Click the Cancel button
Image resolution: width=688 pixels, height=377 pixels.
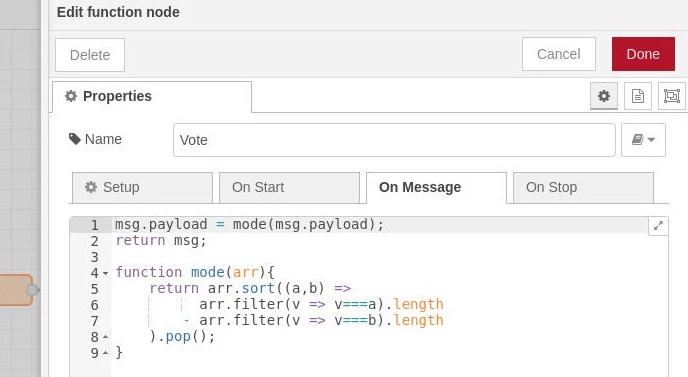(x=559, y=54)
